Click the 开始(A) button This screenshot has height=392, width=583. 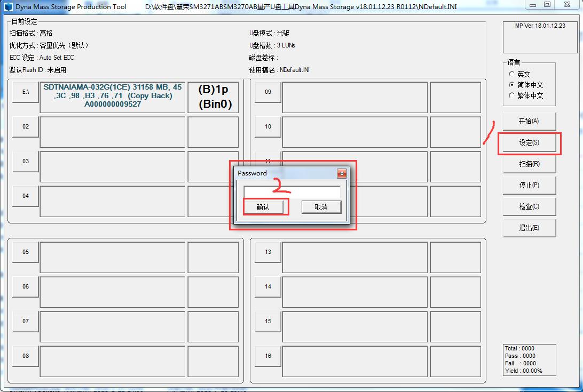coord(529,121)
